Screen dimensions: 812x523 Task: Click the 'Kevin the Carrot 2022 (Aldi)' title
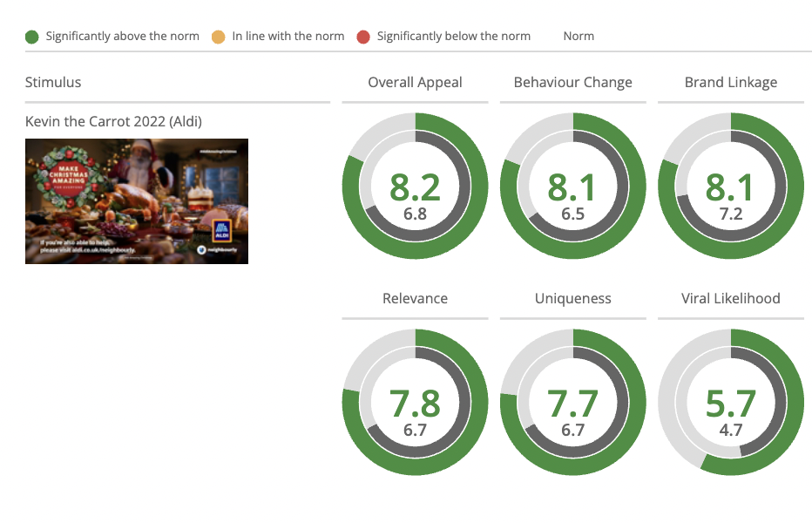[x=113, y=121]
